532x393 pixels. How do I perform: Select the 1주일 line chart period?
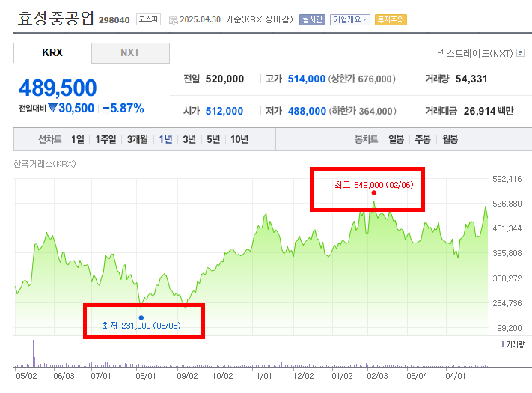(x=106, y=139)
